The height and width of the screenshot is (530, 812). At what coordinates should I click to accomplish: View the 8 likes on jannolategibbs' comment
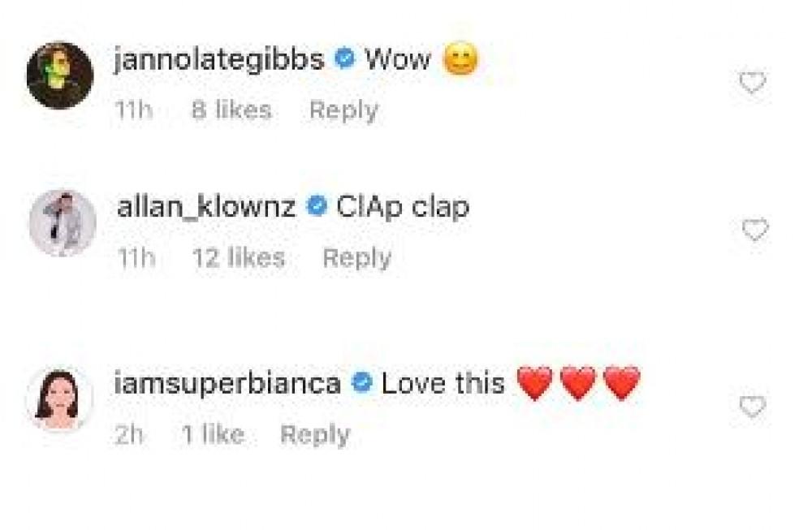[x=231, y=110]
